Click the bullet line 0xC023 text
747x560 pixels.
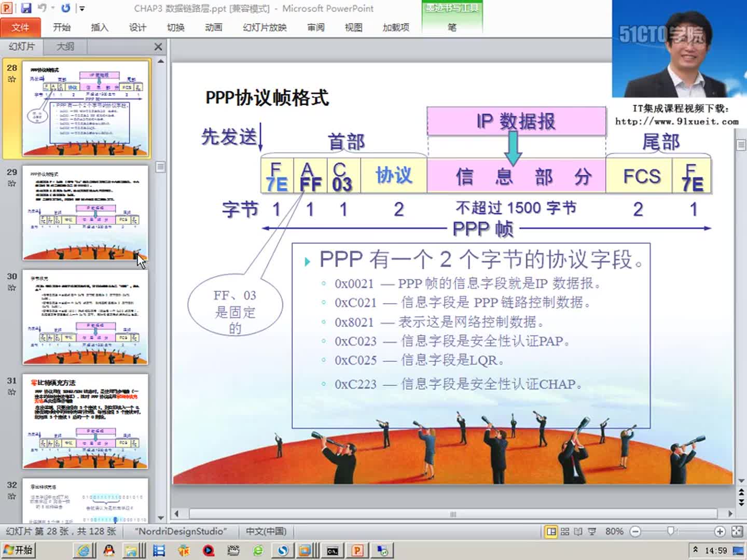click(453, 341)
